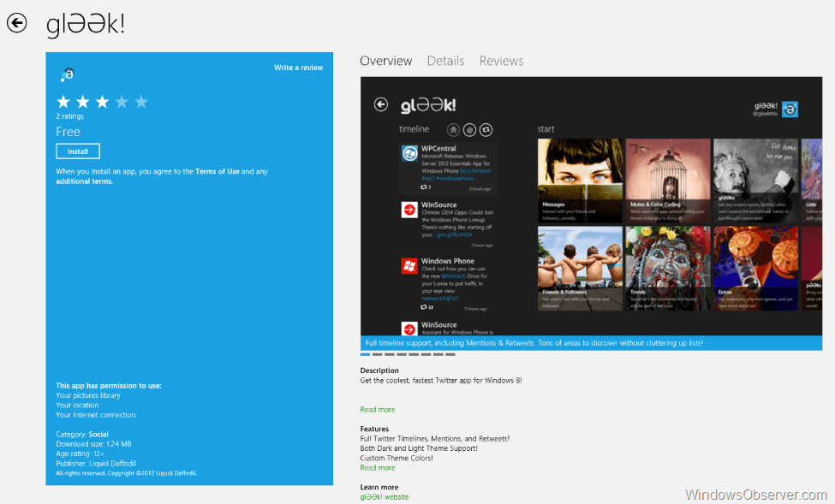Open the Terms of Use link

click(217, 172)
